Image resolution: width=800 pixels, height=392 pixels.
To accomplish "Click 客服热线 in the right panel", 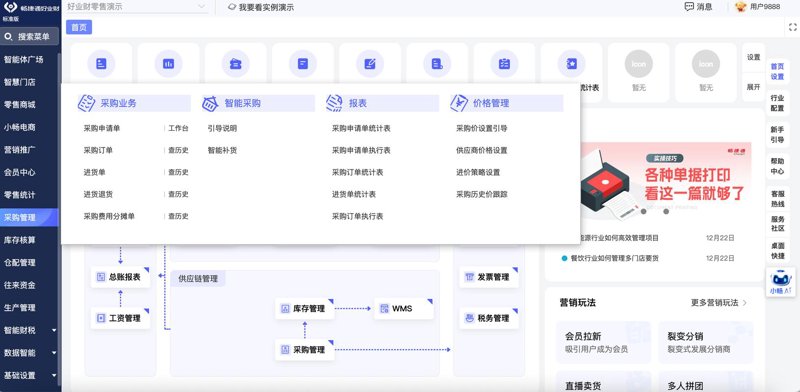I will pos(777,199).
